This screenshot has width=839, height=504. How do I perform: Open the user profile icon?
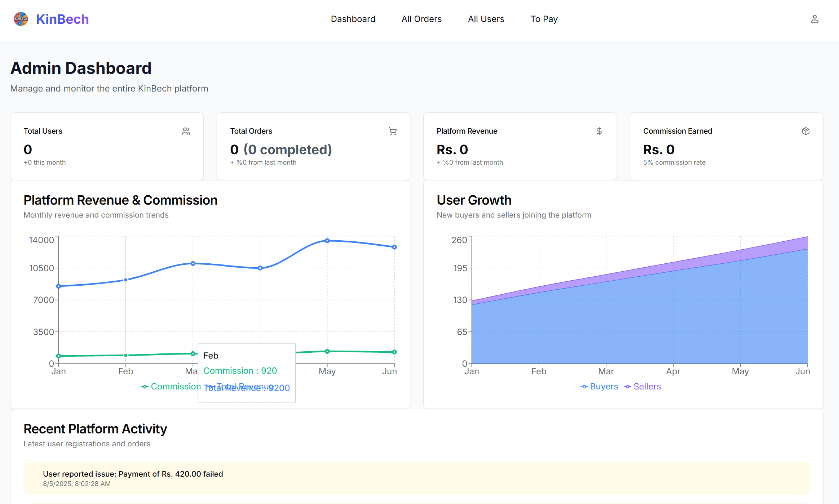(814, 19)
